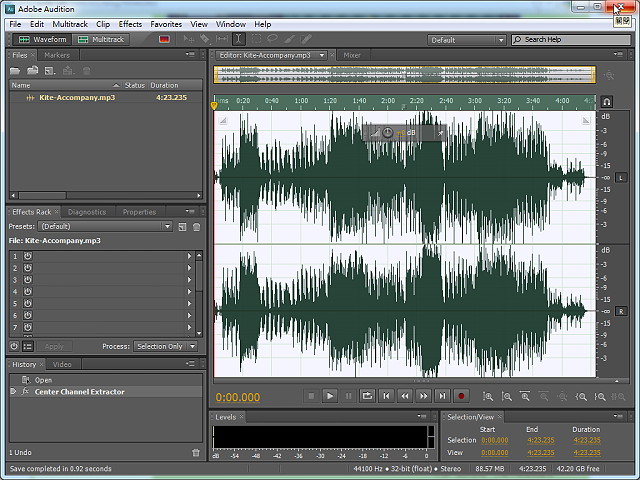Open the Multitrack menu
640x480 pixels.
(70, 24)
